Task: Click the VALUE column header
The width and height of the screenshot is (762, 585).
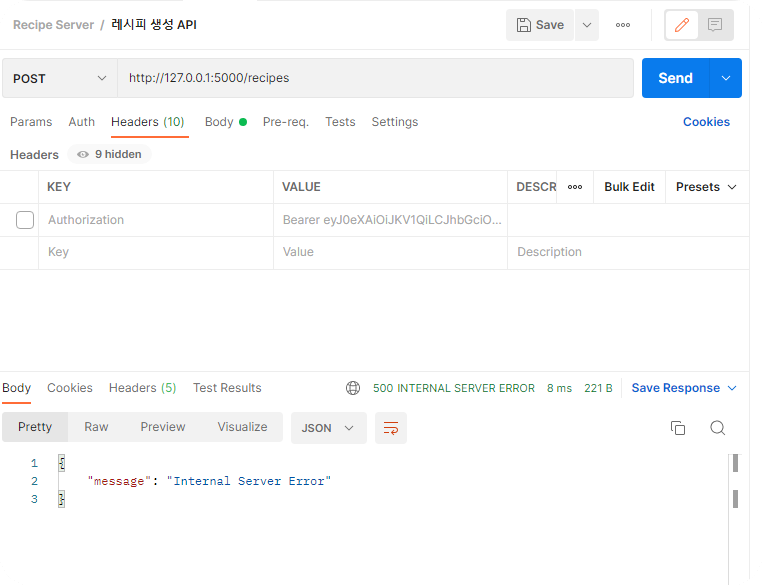Action: tap(301, 187)
